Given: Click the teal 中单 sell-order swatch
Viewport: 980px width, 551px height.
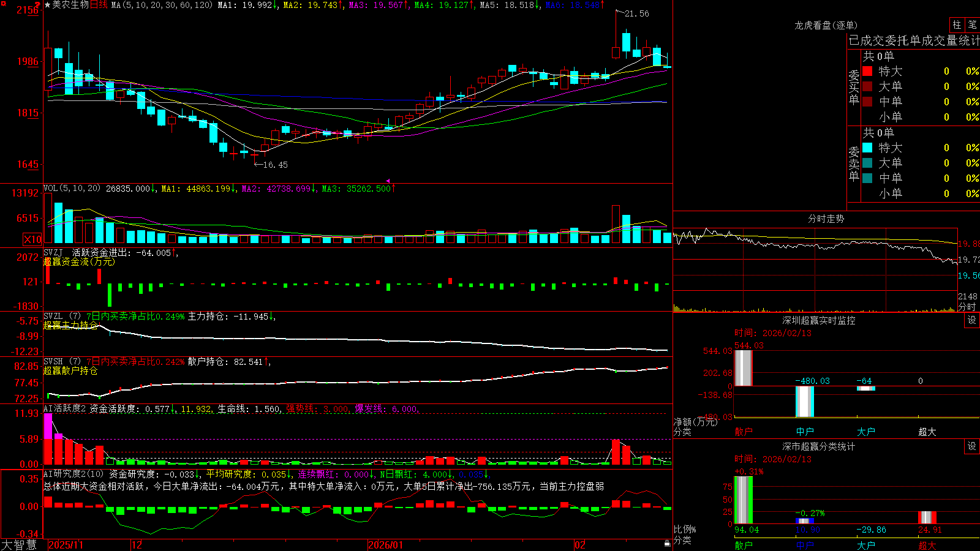Looking at the screenshot, I should (867, 178).
